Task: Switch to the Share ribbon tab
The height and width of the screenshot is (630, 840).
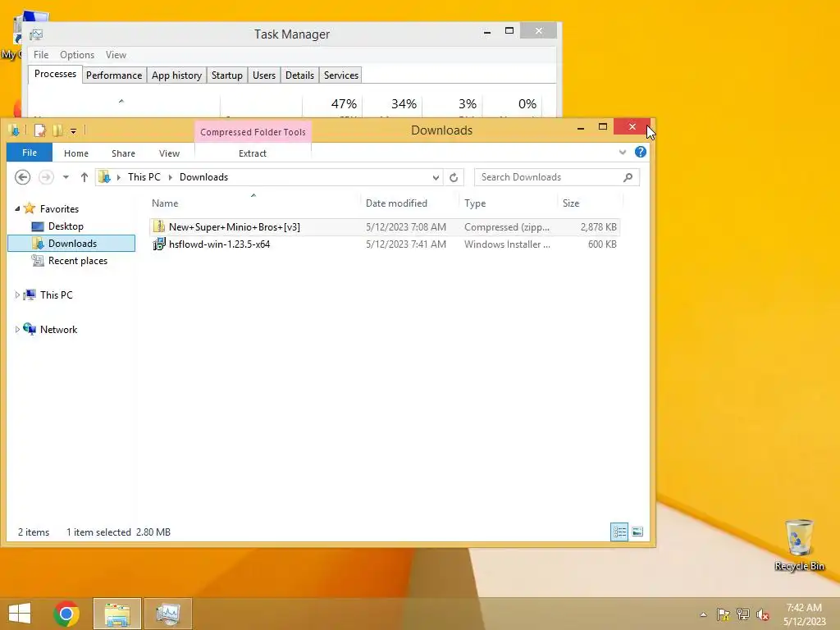Action: 123,153
